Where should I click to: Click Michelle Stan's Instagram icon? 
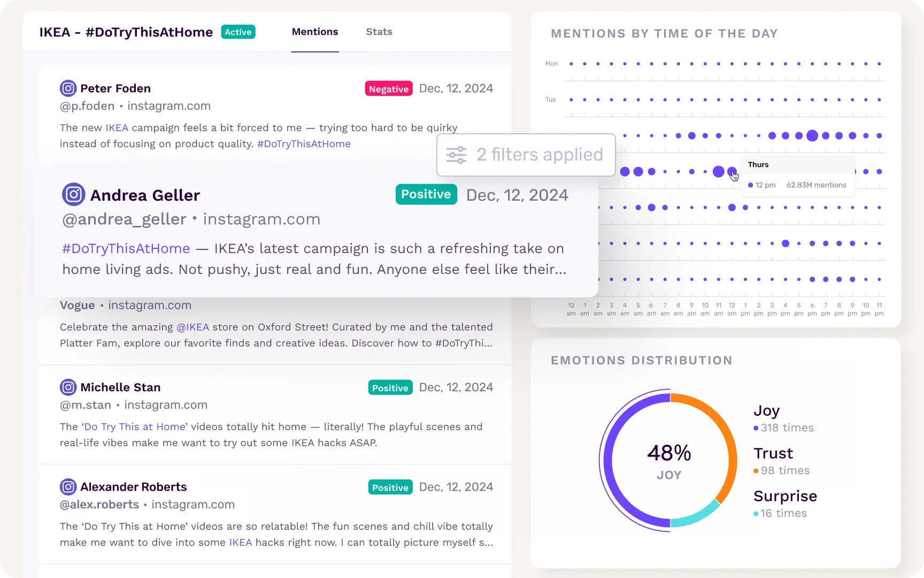coord(68,387)
